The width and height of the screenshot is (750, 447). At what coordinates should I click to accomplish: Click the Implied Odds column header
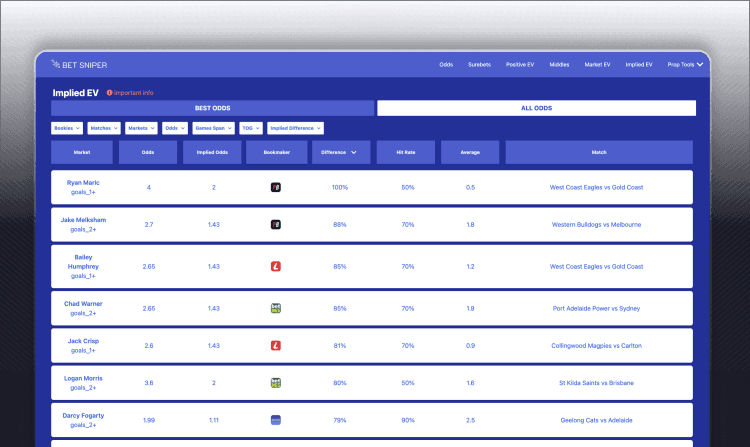coord(212,152)
